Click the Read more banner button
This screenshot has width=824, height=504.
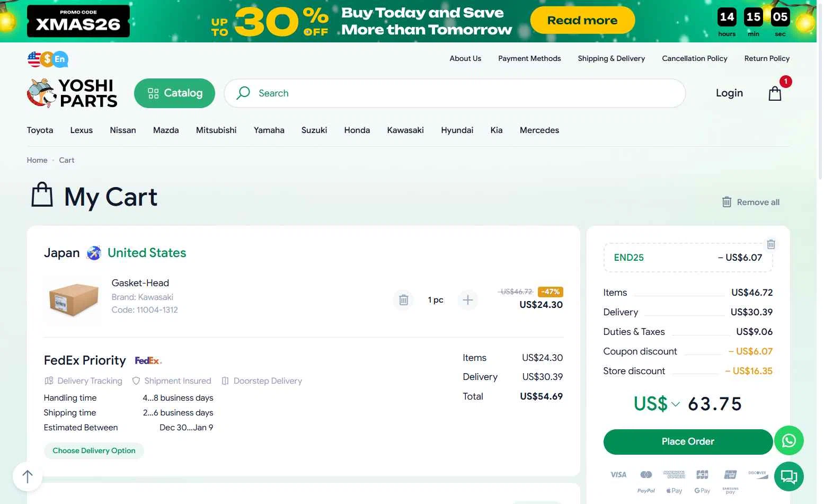point(582,21)
